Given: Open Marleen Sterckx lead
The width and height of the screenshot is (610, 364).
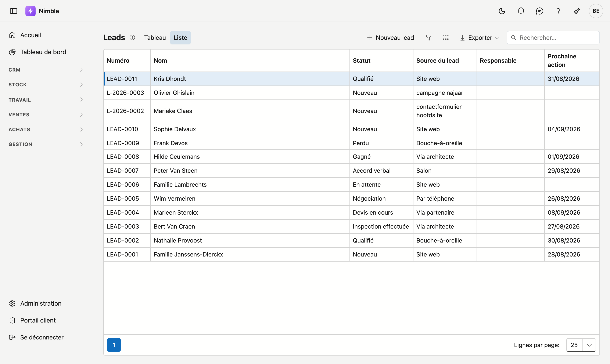Looking at the screenshot, I should tap(176, 212).
